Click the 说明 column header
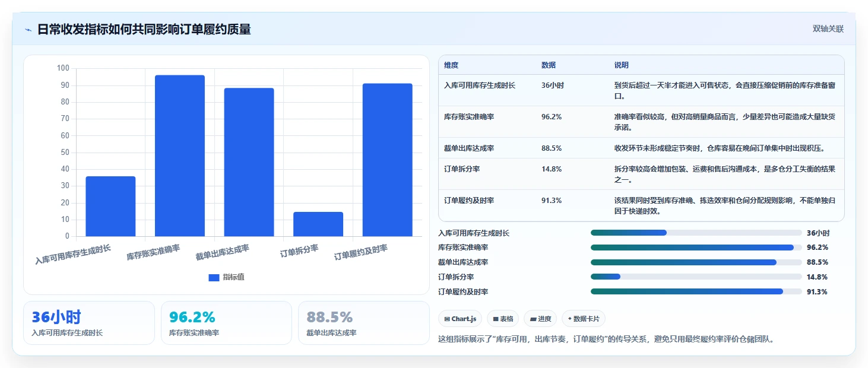868x368 pixels. click(x=621, y=65)
